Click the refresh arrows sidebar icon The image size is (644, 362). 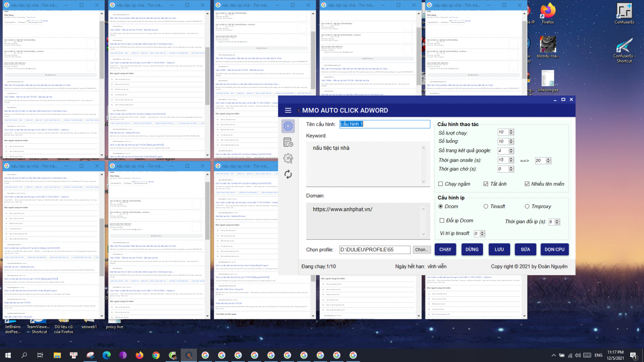[x=288, y=175]
